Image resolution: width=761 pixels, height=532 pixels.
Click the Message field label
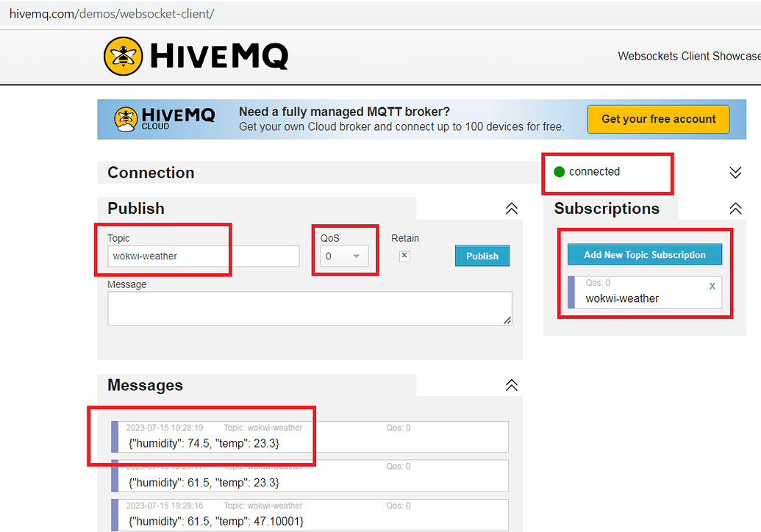tap(127, 284)
